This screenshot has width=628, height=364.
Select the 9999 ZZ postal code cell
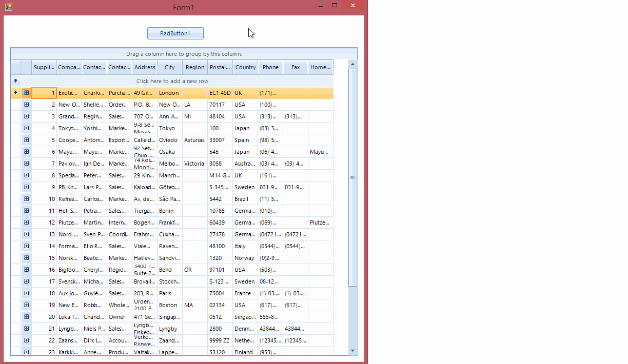[x=220, y=340]
